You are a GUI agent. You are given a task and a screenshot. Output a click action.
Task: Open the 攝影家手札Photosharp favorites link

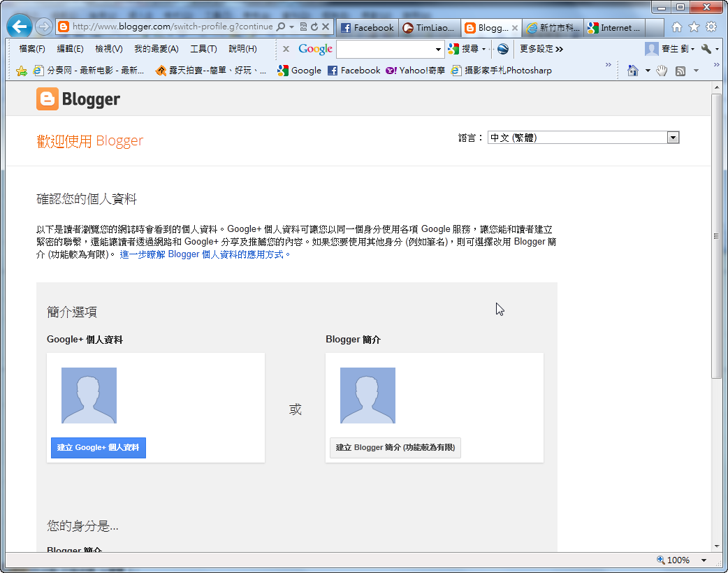tap(502, 71)
